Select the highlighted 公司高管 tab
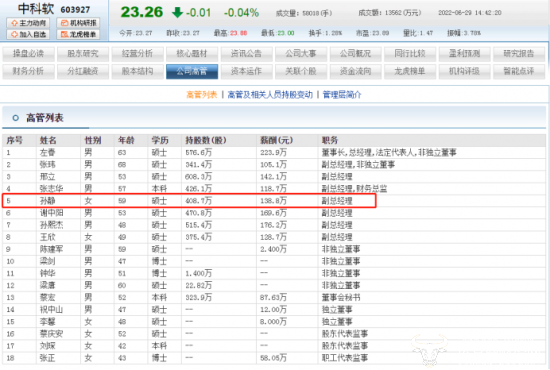Screen dimensions: 550x370 click(x=192, y=71)
